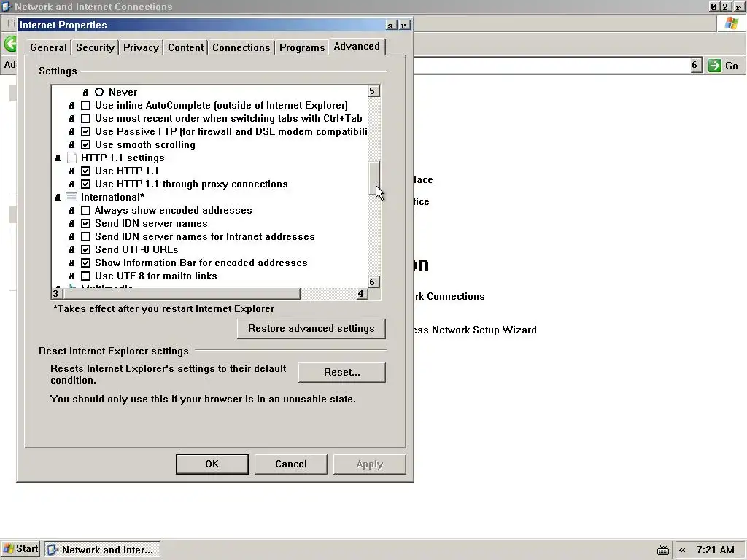The height and width of the screenshot is (560, 747).
Task: Disable Use smooth scrolling checkbox
Action: pyautogui.click(x=86, y=145)
